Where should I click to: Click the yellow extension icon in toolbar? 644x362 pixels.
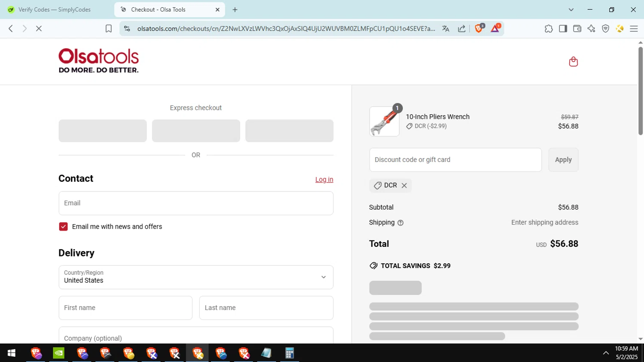(x=620, y=29)
